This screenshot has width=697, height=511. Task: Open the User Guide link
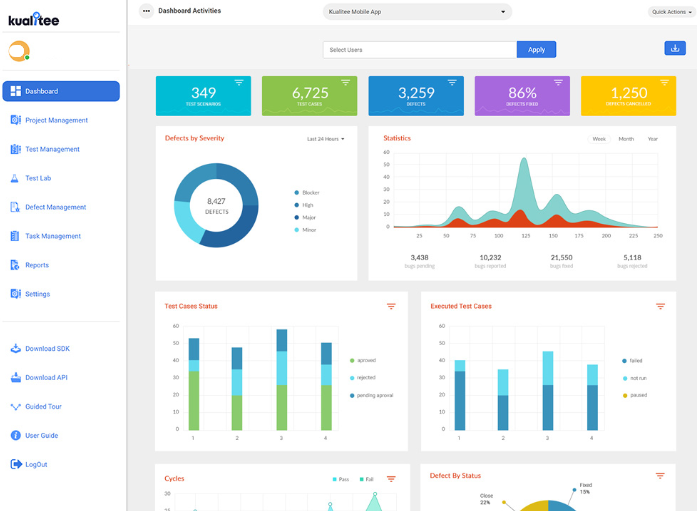(41, 435)
